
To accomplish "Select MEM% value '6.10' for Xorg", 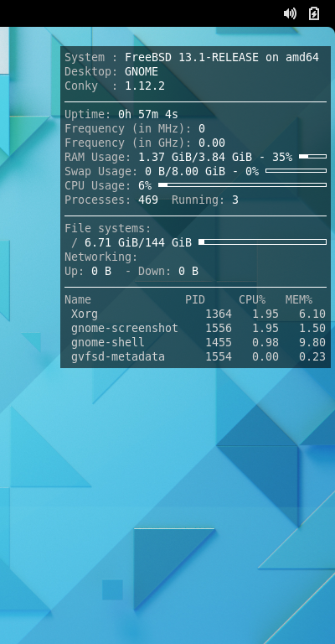I will pyautogui.click(x=312, y=314).
